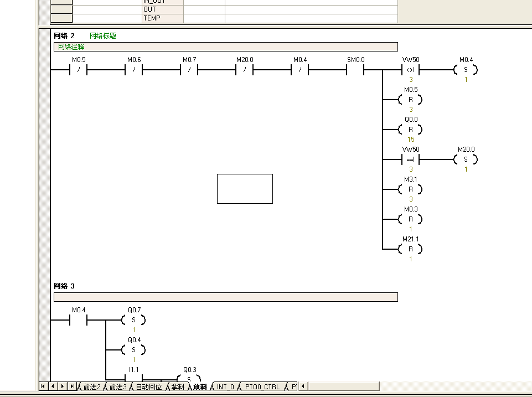Select the M0.5 normally closed contact in network 2
Viewport: 532px width, 397px height.
(79, 70)
